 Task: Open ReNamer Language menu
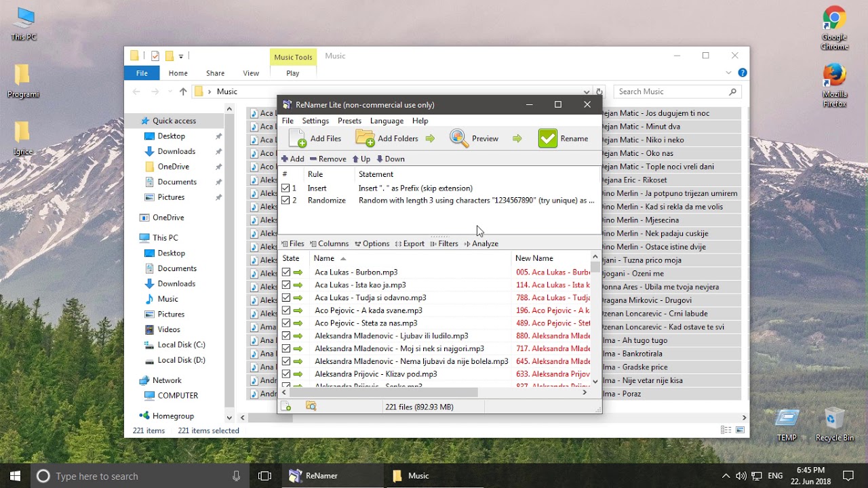[x=387, y=121]
